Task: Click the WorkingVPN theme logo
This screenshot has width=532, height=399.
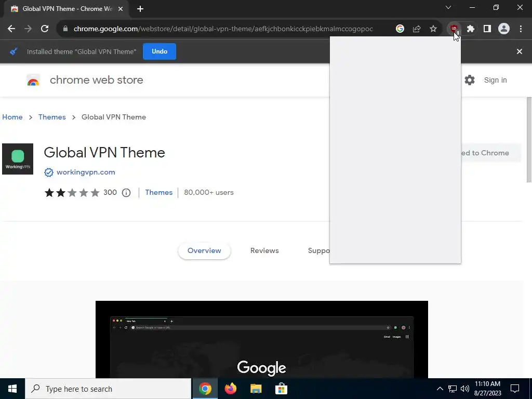Action: coord(18,159)
